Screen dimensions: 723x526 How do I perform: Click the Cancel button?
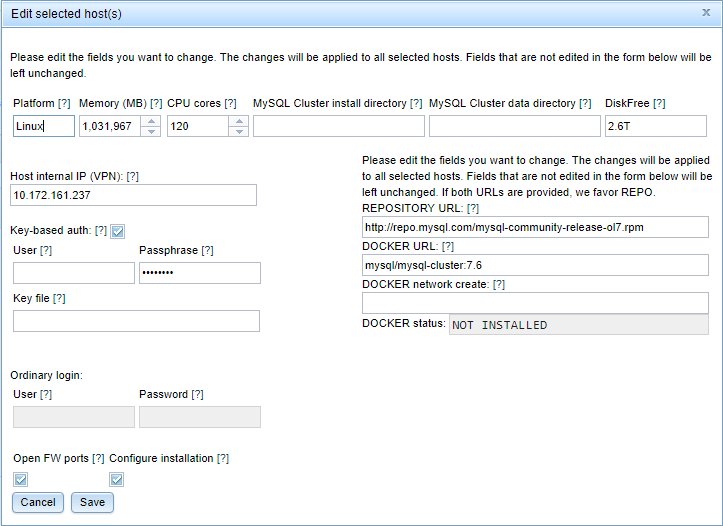[38, 502]
